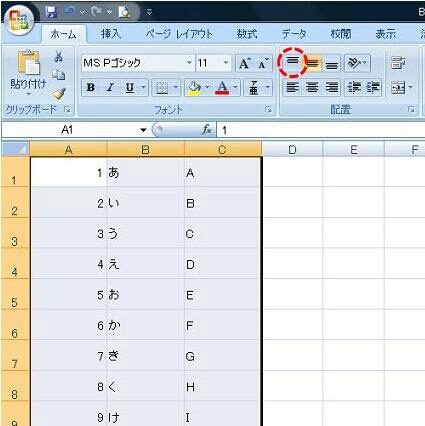Screen dimensions: 425x426
Task: Click the bottom align icon
Action: pyautogui.click(x=331, y=63)
